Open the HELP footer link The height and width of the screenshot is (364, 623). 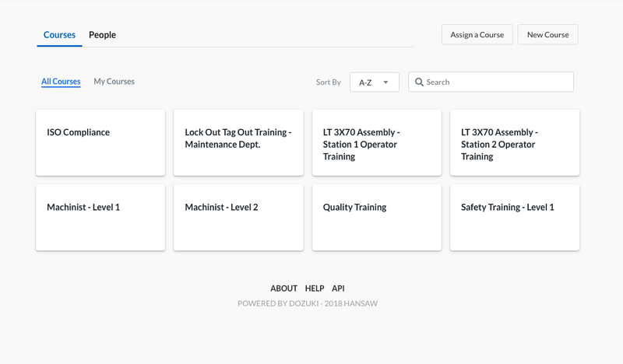click(315, 289)
